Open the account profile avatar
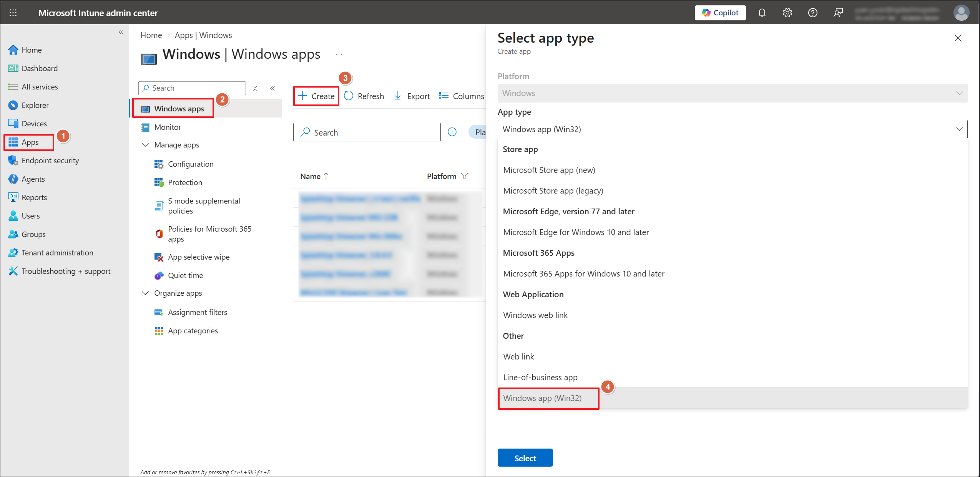980x477 pixels. 961,13
